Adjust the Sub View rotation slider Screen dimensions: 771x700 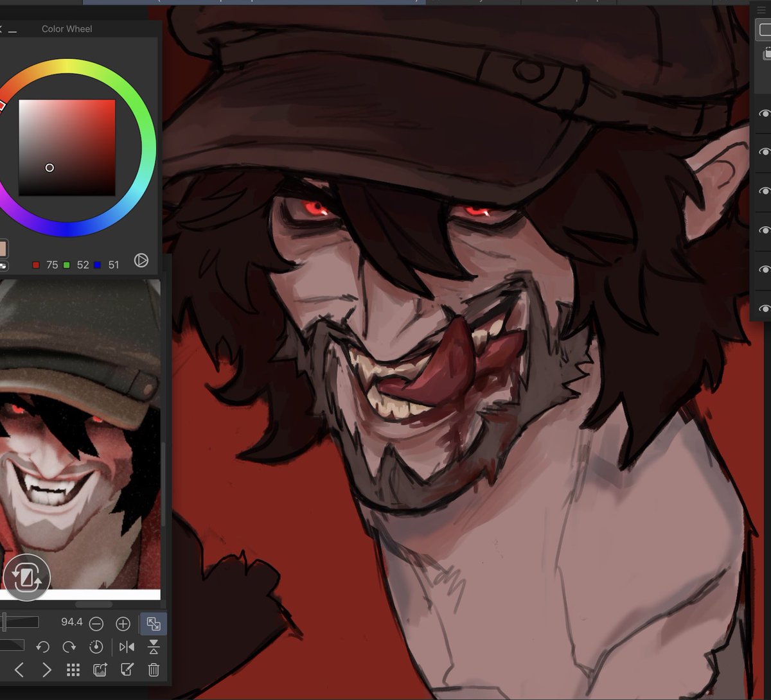(x=12, y=645)
